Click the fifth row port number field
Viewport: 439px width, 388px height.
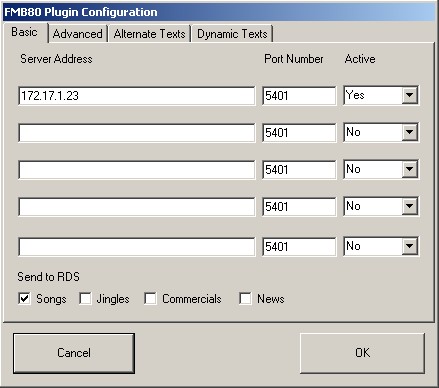299,247
